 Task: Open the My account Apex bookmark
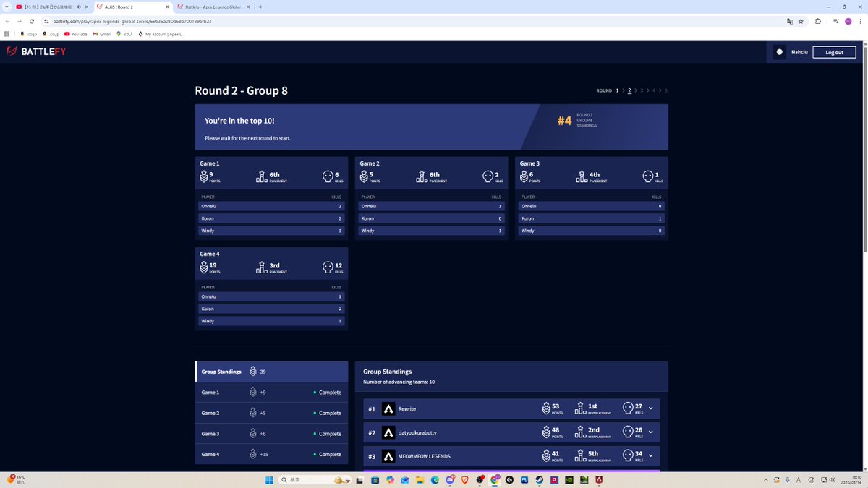[161, 34]
